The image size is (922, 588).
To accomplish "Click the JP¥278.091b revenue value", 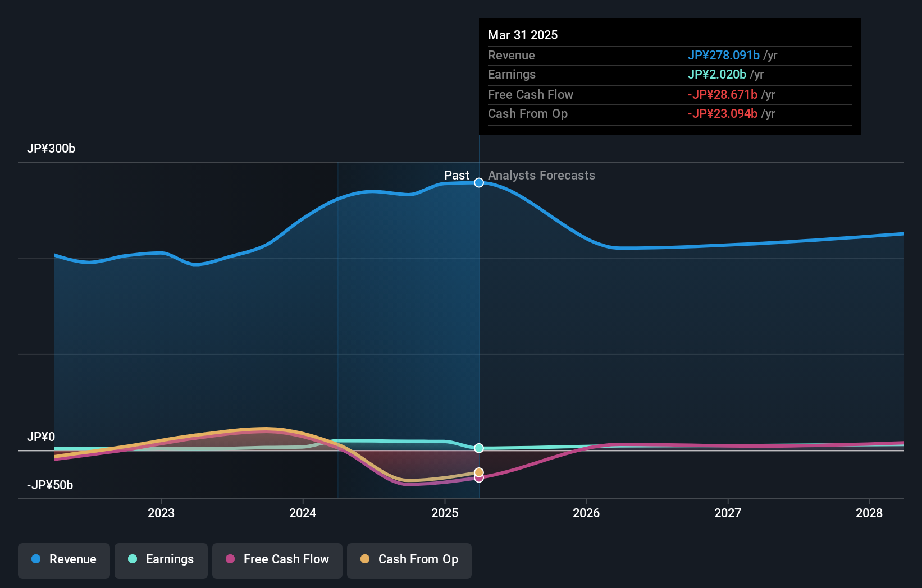I will pos(724,56).
